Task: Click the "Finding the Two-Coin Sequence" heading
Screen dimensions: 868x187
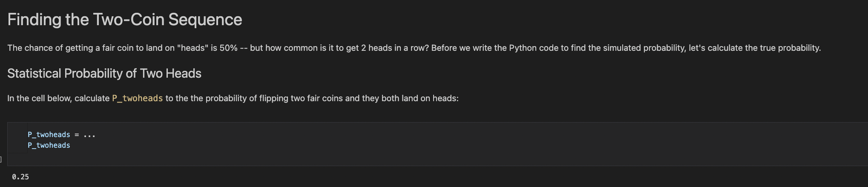Action: pyautogui.click(x=124, y=20)
